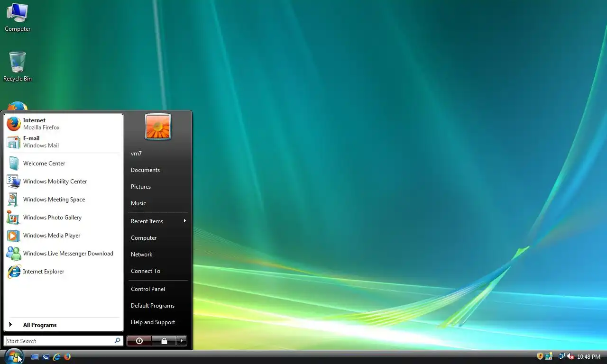Launch Windows Photo Gallery

[64, 218]
